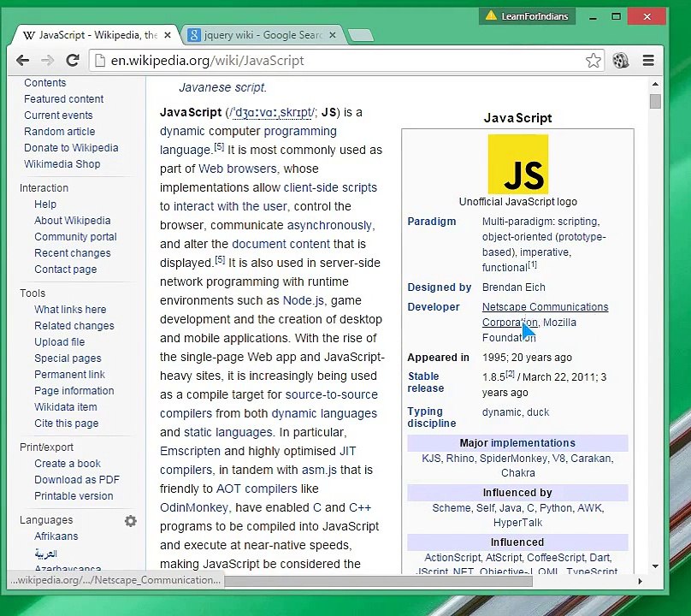Click the yellow JS logo image

[x=517, y=164]
